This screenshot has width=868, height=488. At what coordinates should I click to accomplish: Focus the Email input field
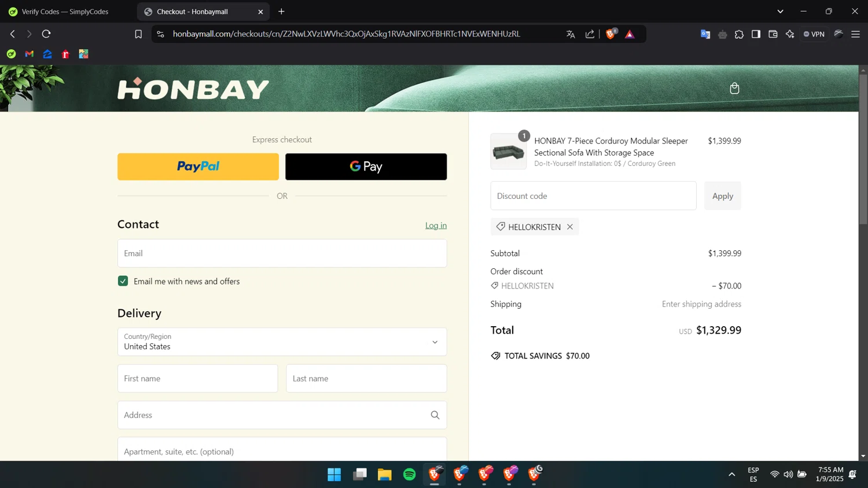coord(282,253)
